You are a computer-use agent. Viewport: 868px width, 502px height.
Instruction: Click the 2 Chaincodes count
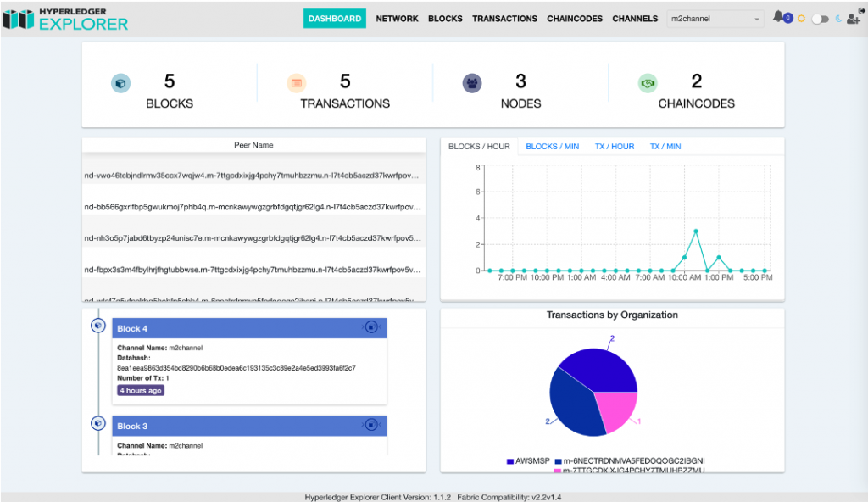click(x=697, y=81)
